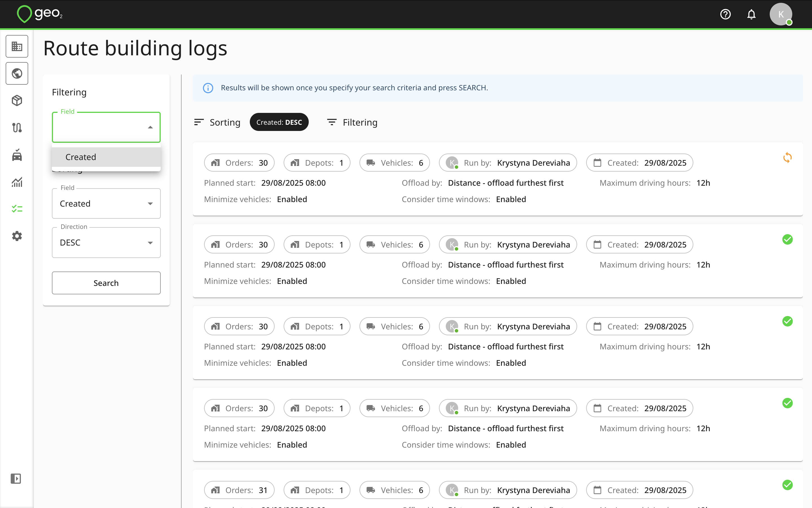The width and height of the screenshot is (812, 508).
Task: Click the Search button
Action: (106, 283)
